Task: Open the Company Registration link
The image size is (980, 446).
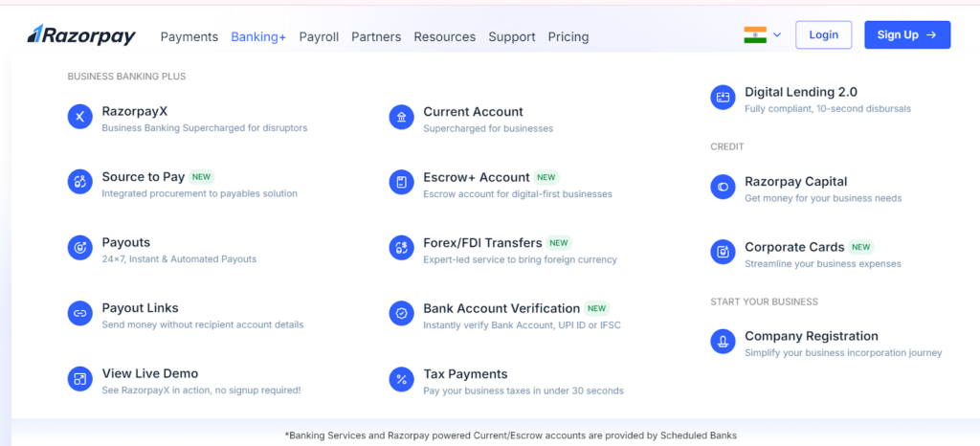Action: pyautogui.click(x=812, y=336)
